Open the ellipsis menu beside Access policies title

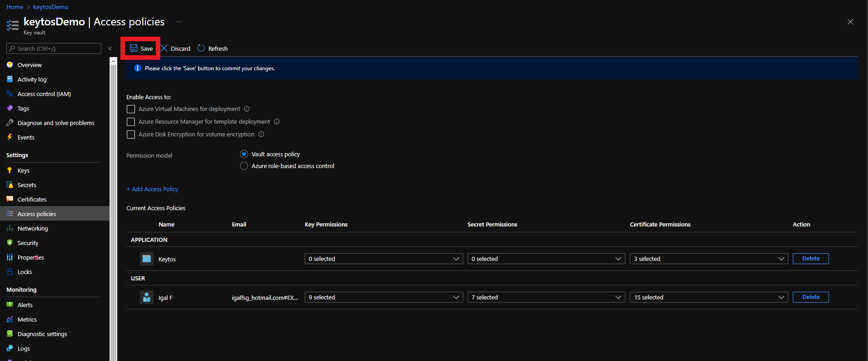point(179,22)
